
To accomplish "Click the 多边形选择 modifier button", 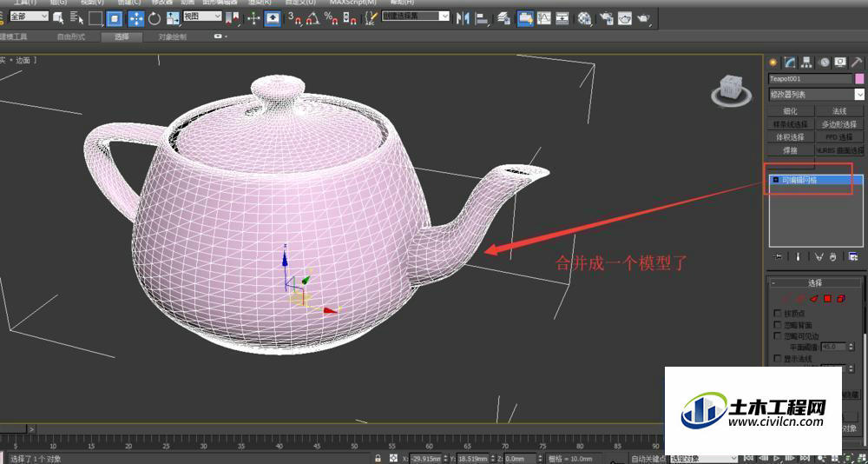I will 839,124.
